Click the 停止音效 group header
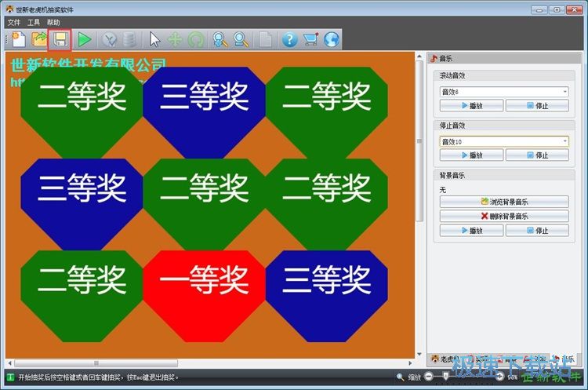Screen dimensions: 588x390 pyautogui.click(x=504, y=126)
